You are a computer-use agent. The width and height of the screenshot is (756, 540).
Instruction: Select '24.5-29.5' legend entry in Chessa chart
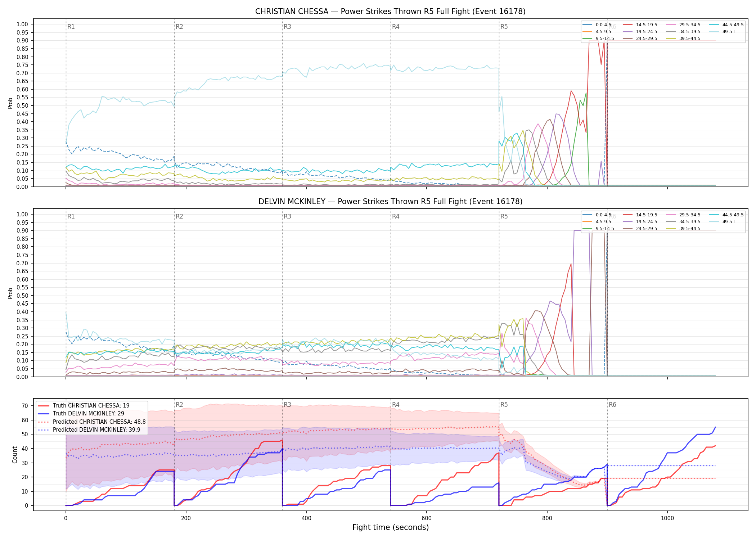click(x=640, y=39)
